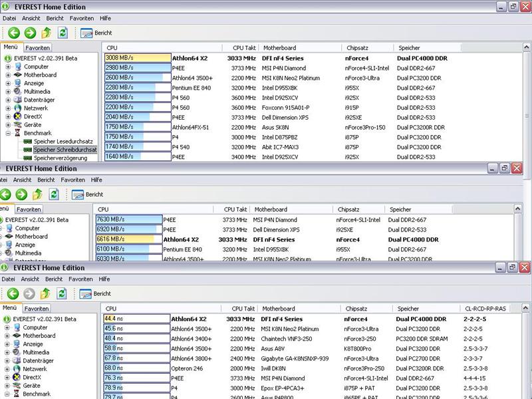
Task: Click Benchmark hourglass icon in top window tree
Action: click(x=18, y=133)
